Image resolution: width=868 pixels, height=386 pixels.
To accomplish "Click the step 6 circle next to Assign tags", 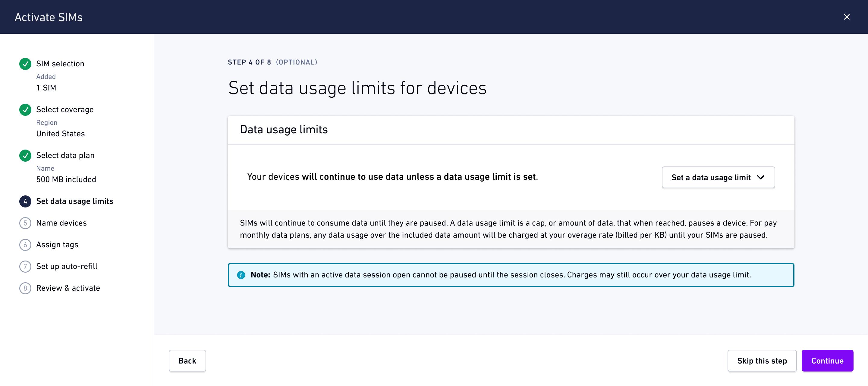I will (x=25, y=245).
